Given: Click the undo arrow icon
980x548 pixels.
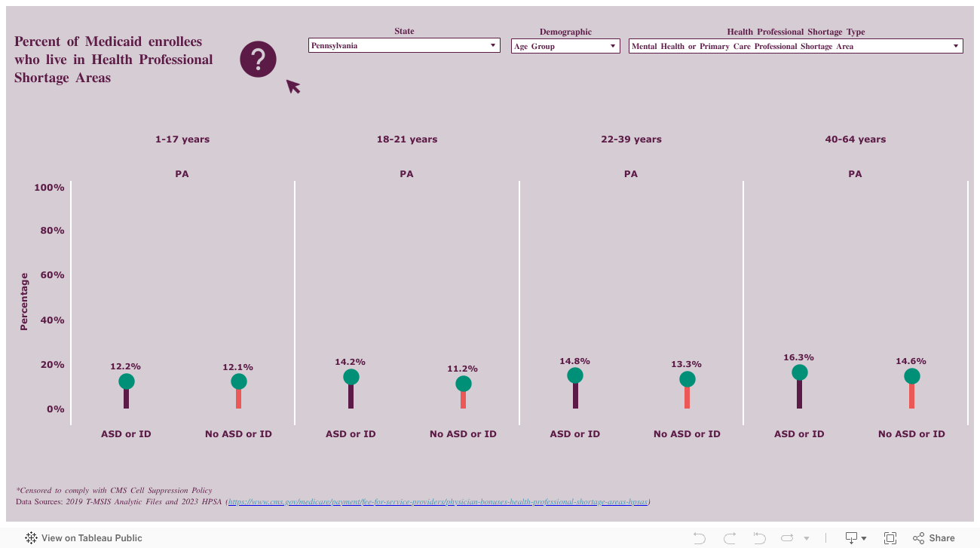Looking at the screenshot, I should (700, 538).
